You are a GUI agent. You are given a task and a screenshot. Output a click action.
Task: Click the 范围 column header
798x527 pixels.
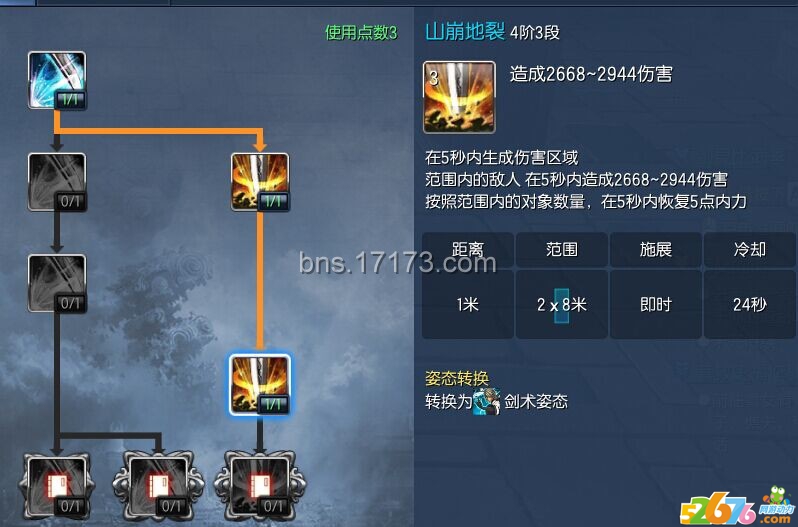tap(562, 249)
